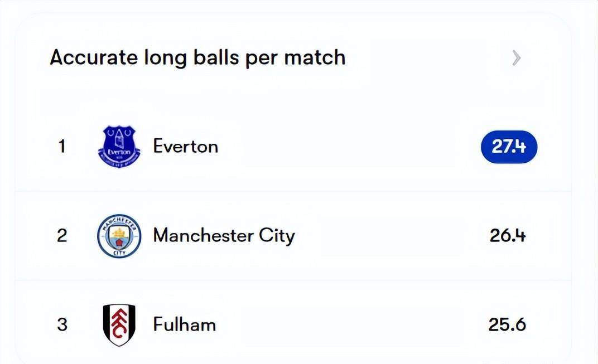Open the Accurate long balls per match heading
The image size is (598, 364).
click(197, 58)
